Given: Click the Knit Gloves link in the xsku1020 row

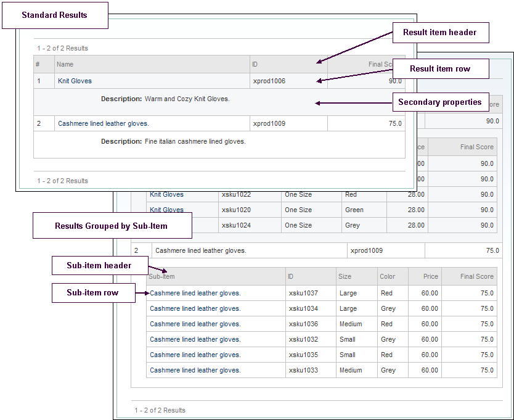Looking at the screenshot, I should 166,210.
